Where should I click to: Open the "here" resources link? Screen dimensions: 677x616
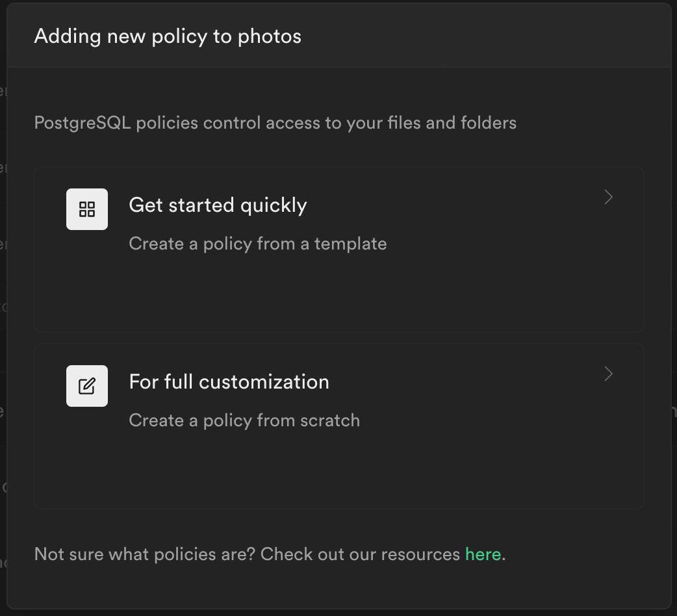[x=483, y=554]
